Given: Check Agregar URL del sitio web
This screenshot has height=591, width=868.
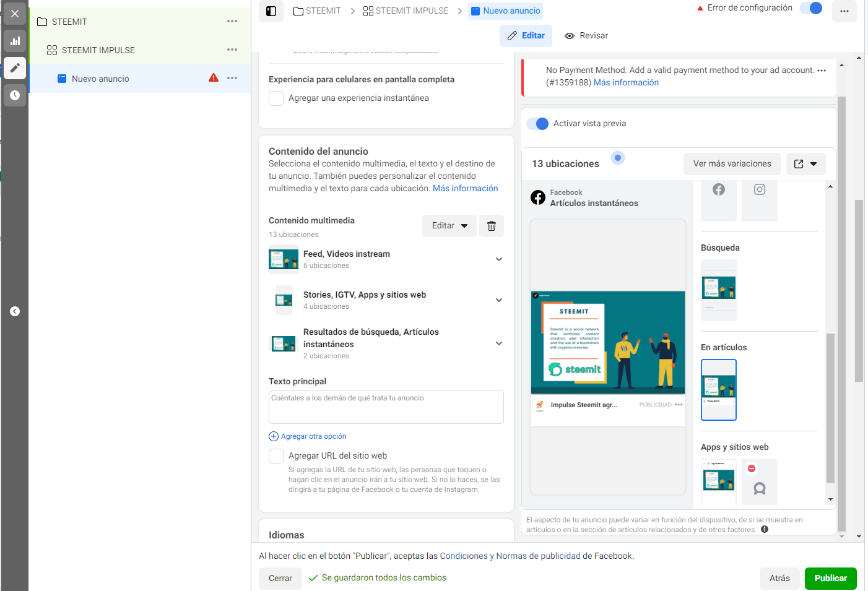Looking at the screenshot, I should (x=276, y=456).
